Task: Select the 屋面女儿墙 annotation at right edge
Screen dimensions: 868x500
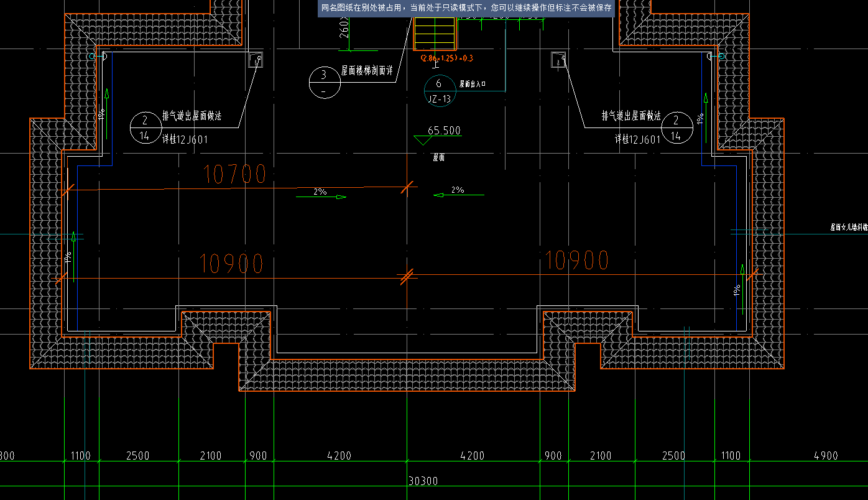Action: pyautogui.click(x=849, y=228)
